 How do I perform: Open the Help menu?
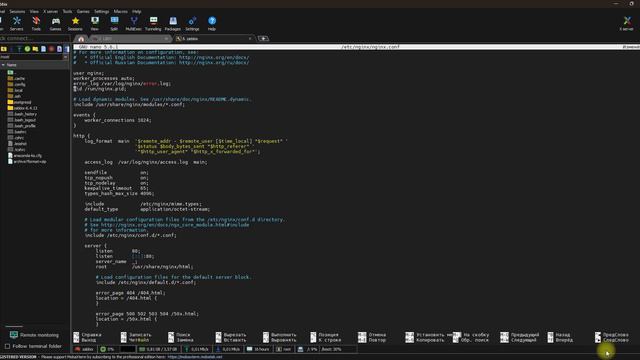coord(137,11)
